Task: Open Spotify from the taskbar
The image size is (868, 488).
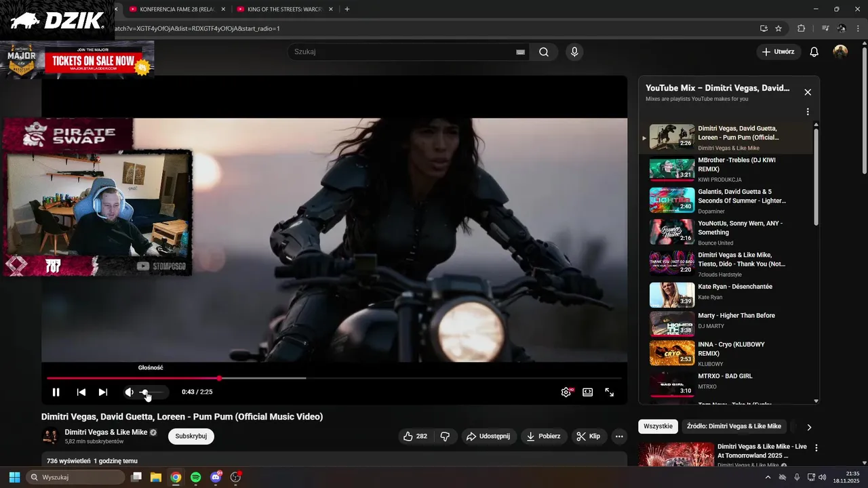Action: click(196, 477)
